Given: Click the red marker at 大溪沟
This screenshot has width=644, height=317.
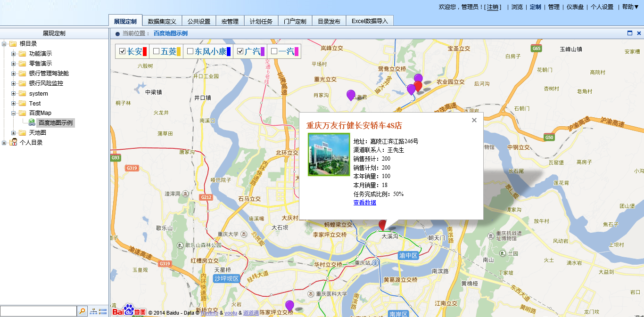Looking at the screenshot, I should click(x=382, y=225).
